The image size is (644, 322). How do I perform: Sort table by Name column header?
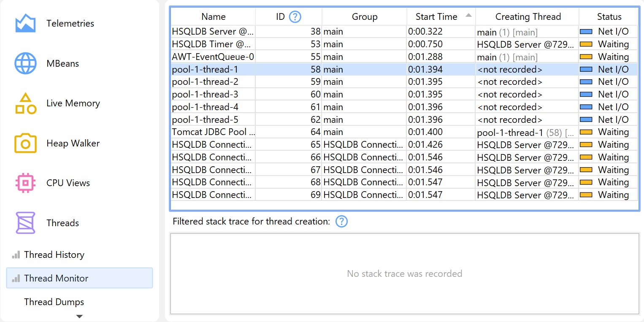click(213, 17)
